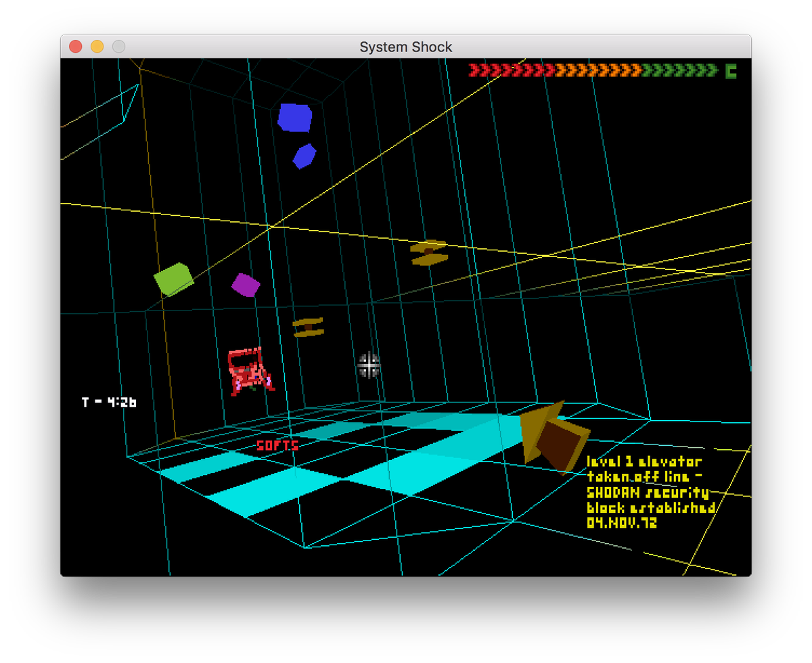
Task: Select the purple cube object
Action: (x=246, y=285)
